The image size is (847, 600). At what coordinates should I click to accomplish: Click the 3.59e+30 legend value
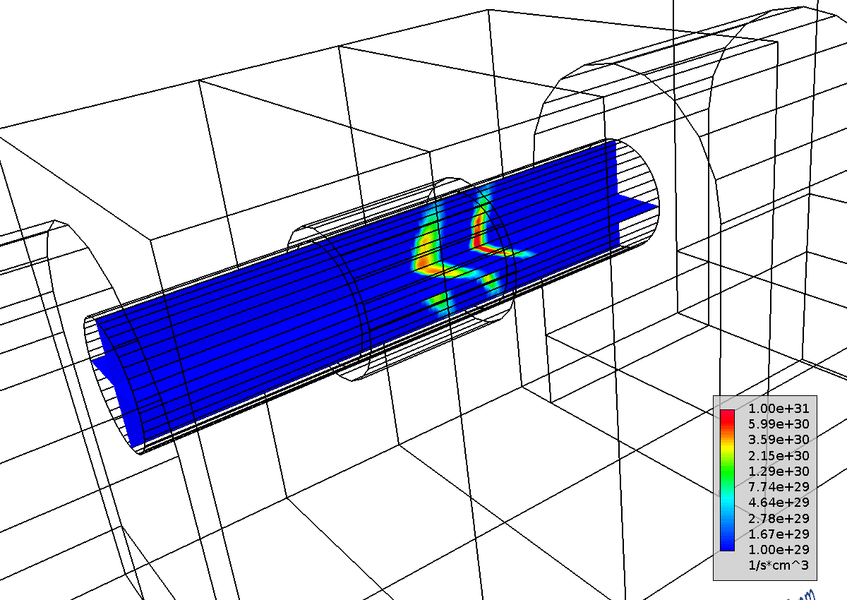pyautogui.click(x=778, y=440)
